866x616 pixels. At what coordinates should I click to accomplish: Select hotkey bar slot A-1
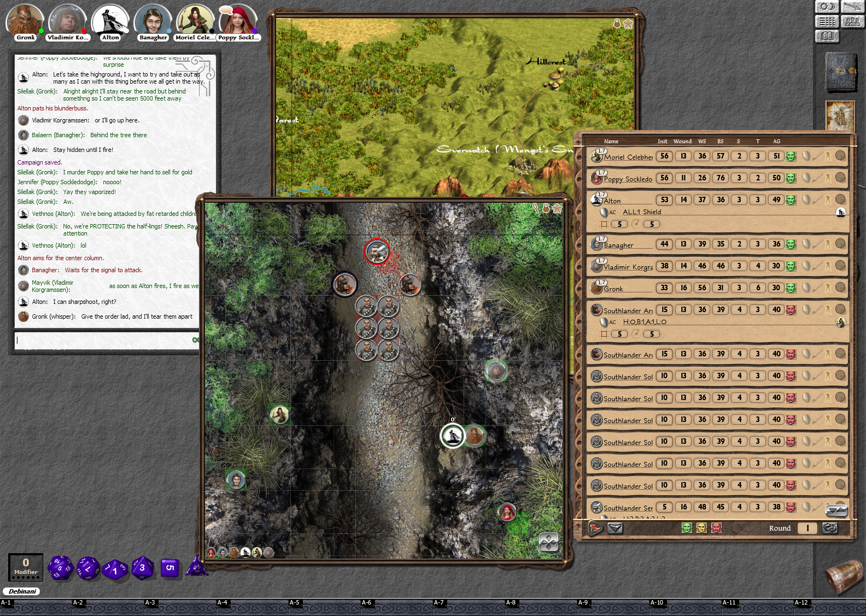36,607
